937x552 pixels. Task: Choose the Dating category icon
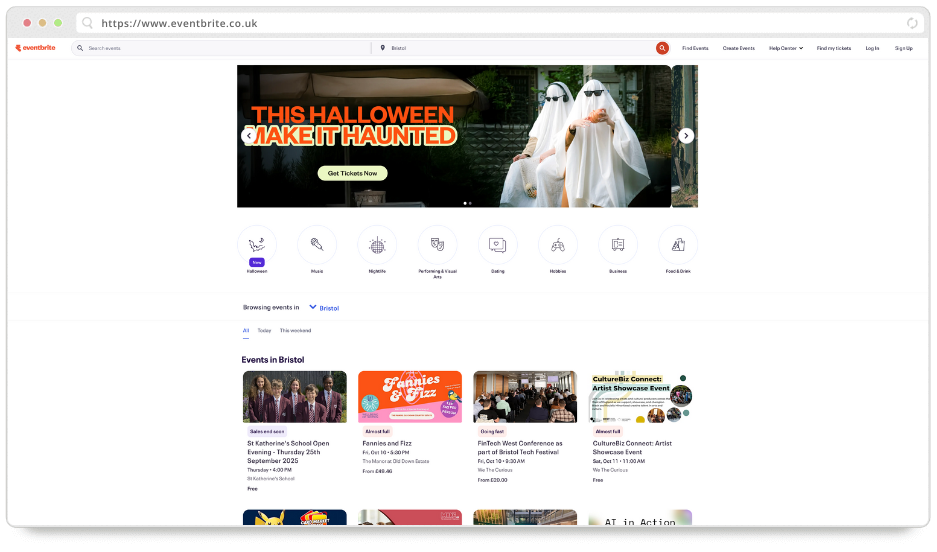(498, 244)
